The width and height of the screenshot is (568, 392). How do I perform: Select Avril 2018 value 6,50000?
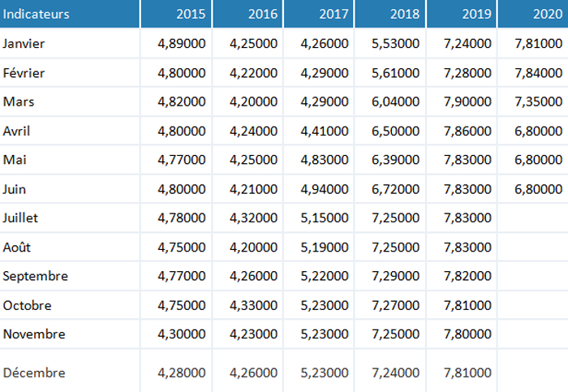396,131
